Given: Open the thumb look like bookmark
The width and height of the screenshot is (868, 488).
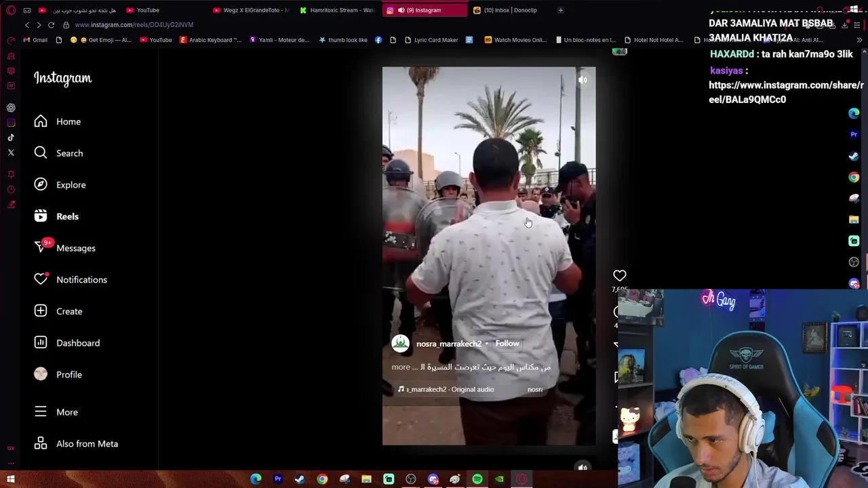Looking at the screenshot, I should click(342, 40).
